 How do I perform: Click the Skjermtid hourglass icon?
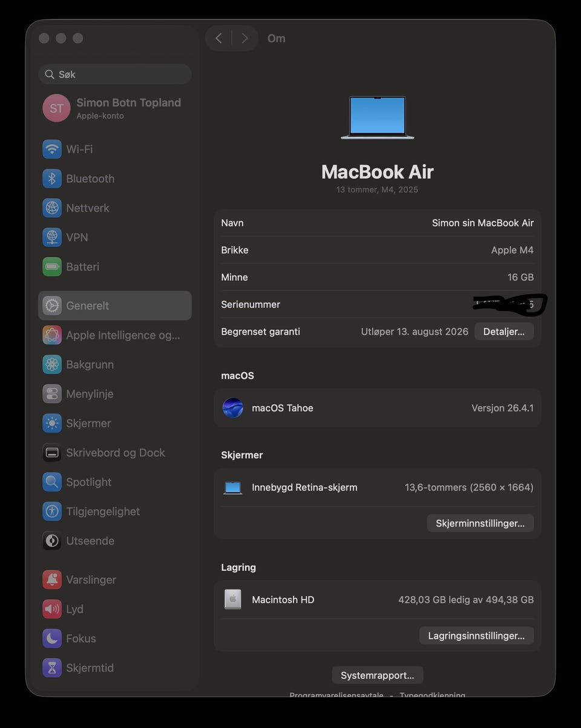pos(52,668)
